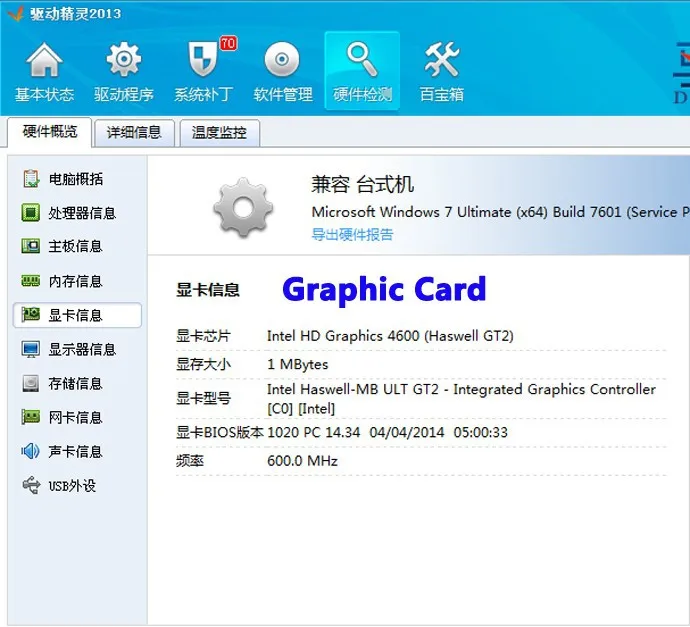Screen dimensions: 690x627
Task: Click the 频率 label
Action: (190, 461)
